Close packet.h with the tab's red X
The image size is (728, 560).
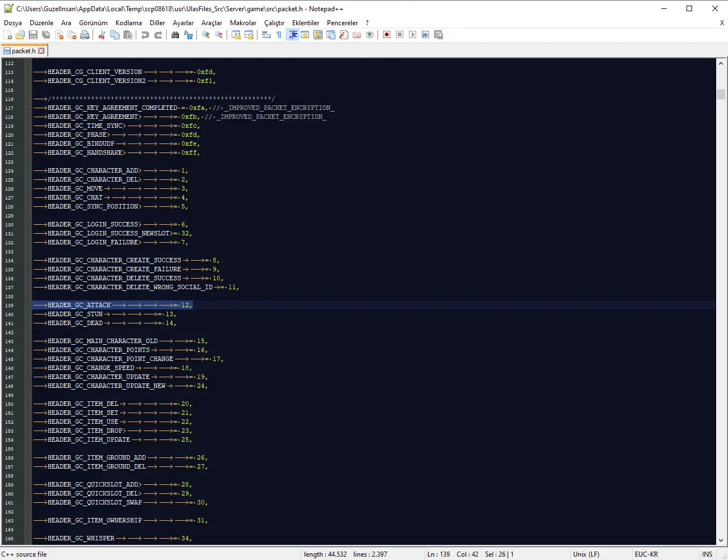[42, 51]
